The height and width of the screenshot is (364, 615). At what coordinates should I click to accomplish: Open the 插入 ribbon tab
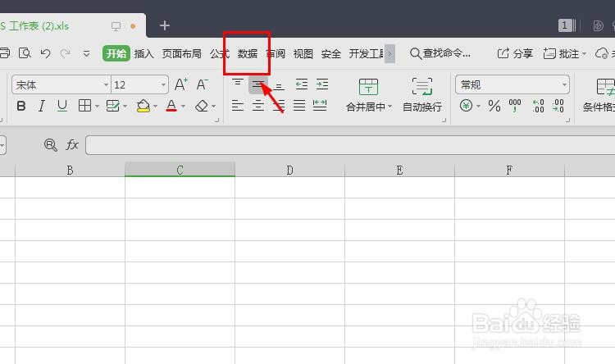click(144, 53)
